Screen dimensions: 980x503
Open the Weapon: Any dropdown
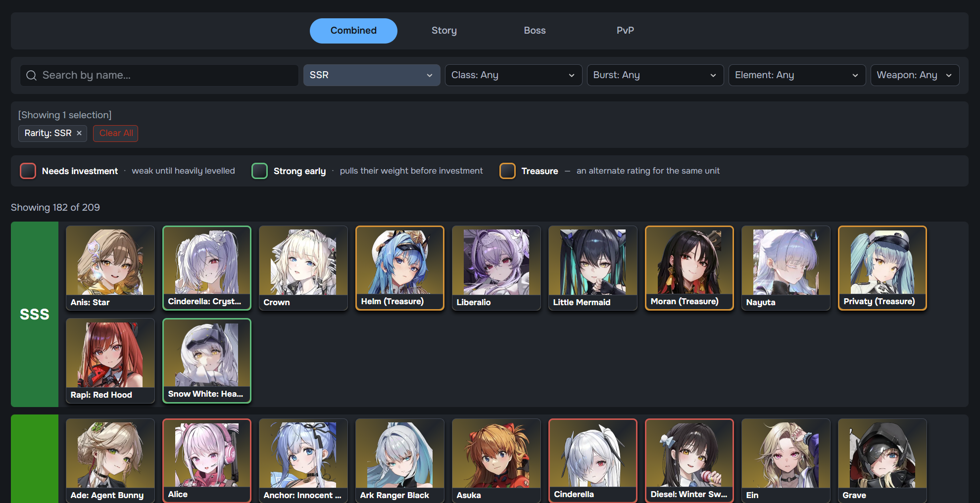pos(915,75)
